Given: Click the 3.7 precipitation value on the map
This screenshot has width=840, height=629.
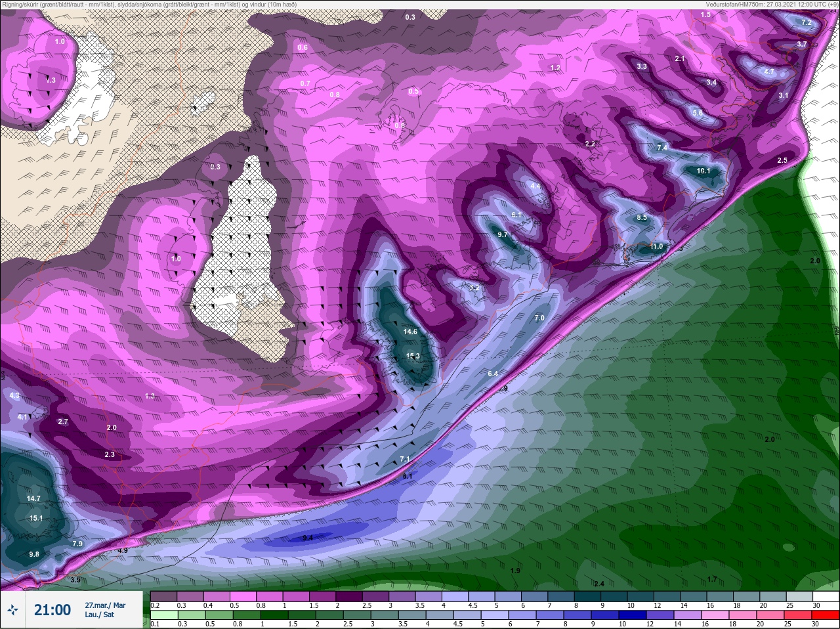Looking at the screenshot, I should pos(801,44).
